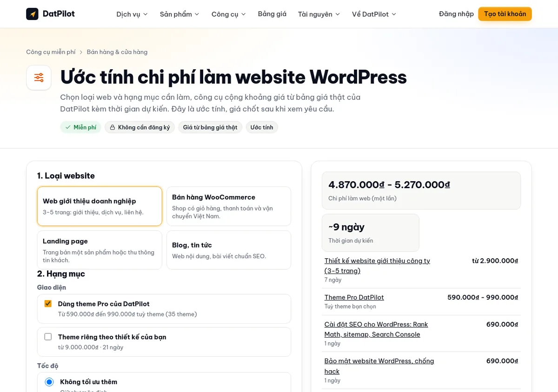Click the Giao diện section label
The image size is (558, 392).
tap(52, 287)
